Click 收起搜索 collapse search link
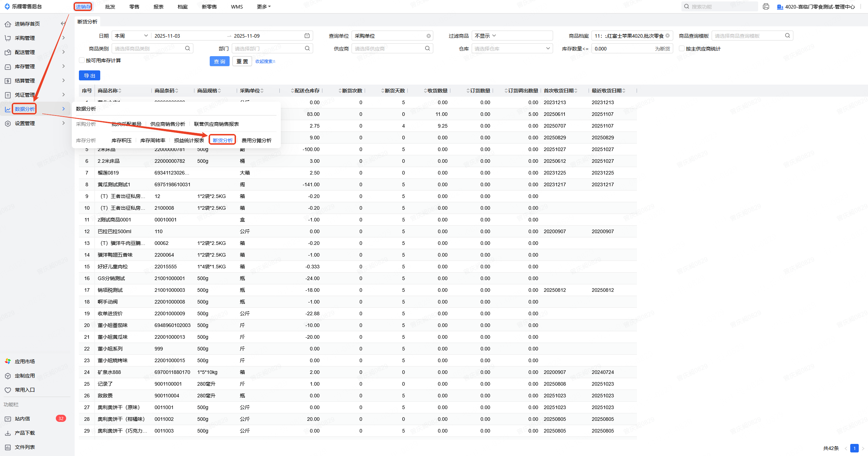The width and height of the screenshot is (868, 456). pos(265,61)
